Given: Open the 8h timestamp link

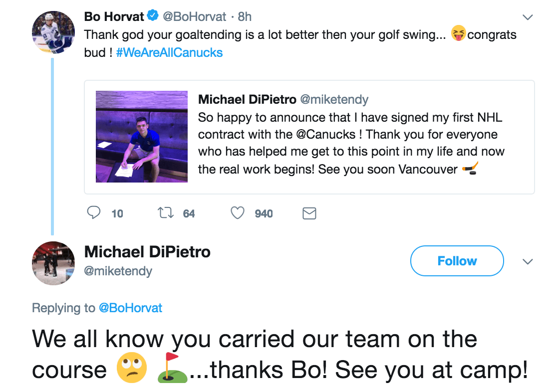Looking at the screenshot, I should tap(245, 16).
